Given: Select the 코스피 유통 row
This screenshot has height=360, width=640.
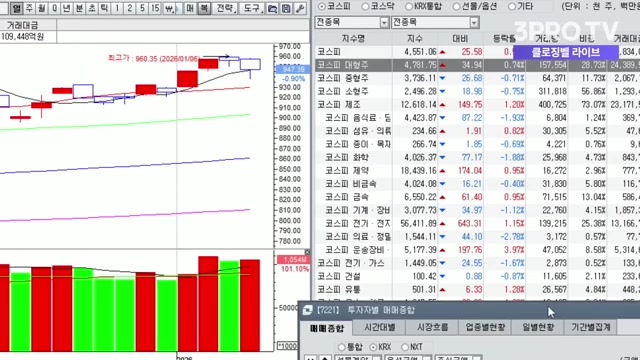Looking at the screenshot, I should point(477,289).
